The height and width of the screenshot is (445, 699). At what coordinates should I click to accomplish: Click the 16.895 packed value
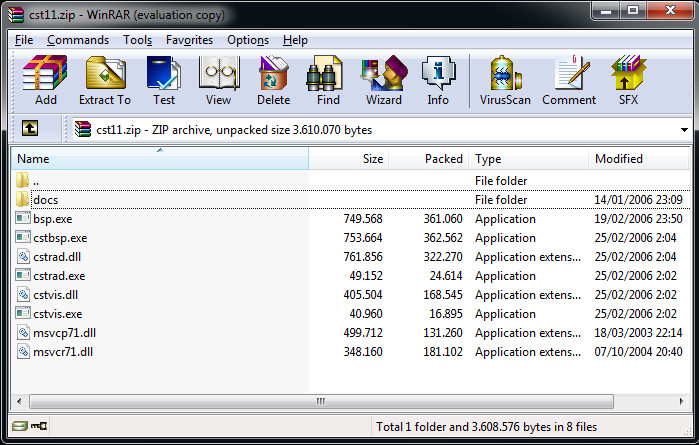click(x=446, y=314)
